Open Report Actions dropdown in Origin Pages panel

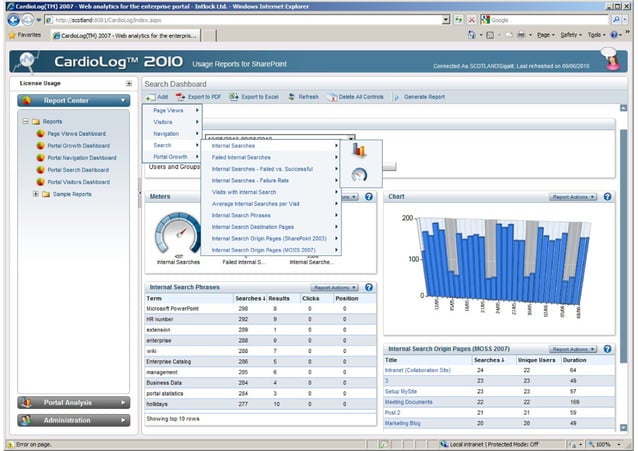point(572,349)
